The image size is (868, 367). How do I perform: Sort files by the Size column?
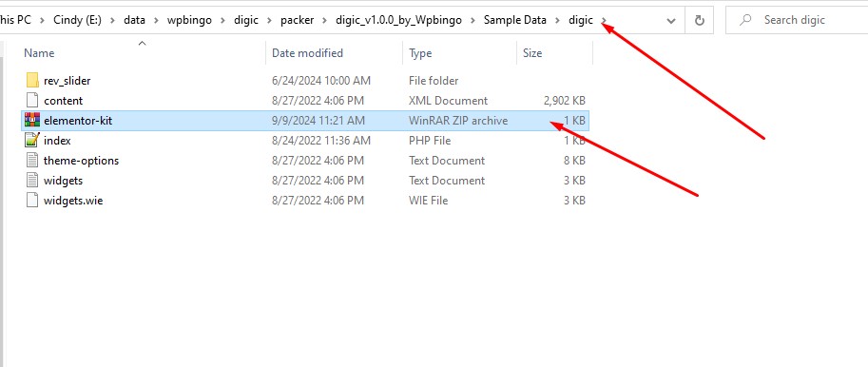[x=532, y=53]
